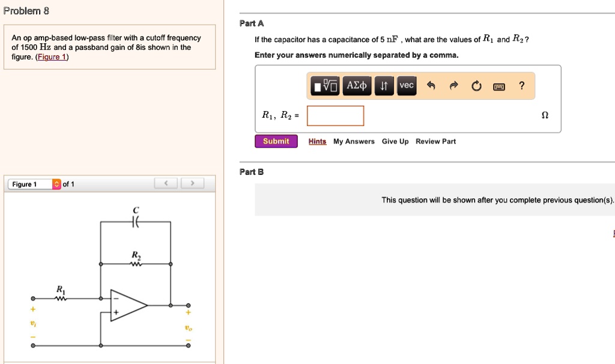Open equation toolbar help with question mark icon
The image size is (615, 364).
(521, 86)
